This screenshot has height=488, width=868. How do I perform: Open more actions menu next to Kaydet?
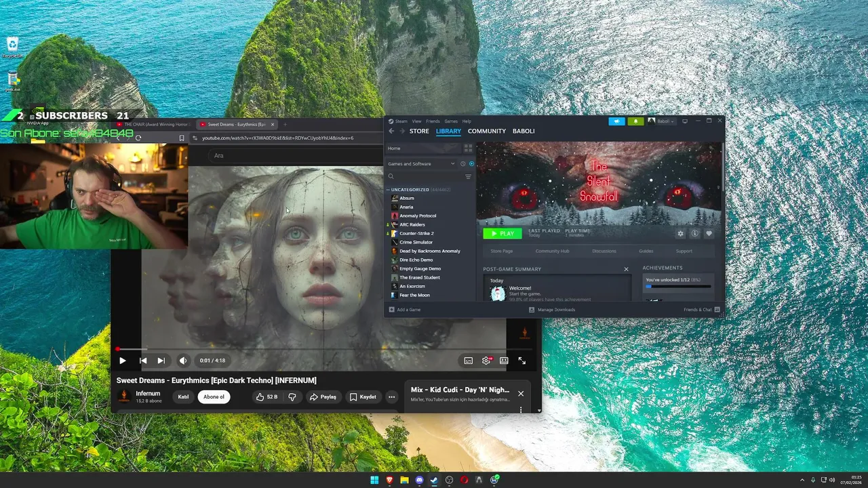(x=391, y=396)
